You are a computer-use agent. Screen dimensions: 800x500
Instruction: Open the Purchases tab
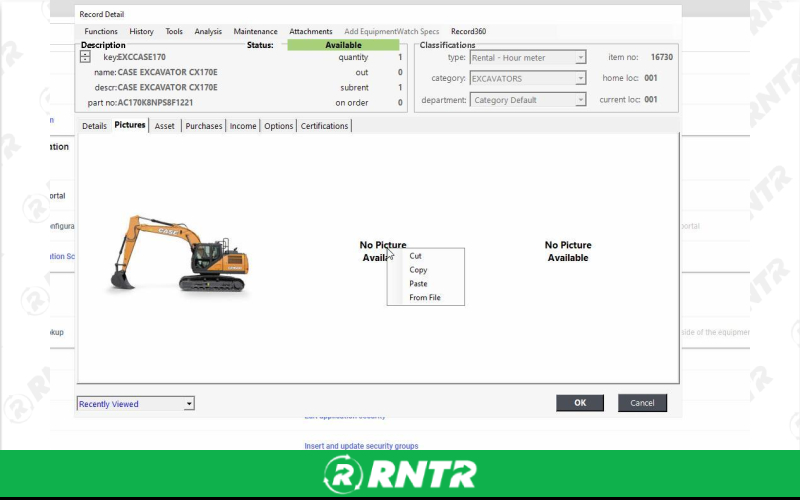(x=204, y=126)
